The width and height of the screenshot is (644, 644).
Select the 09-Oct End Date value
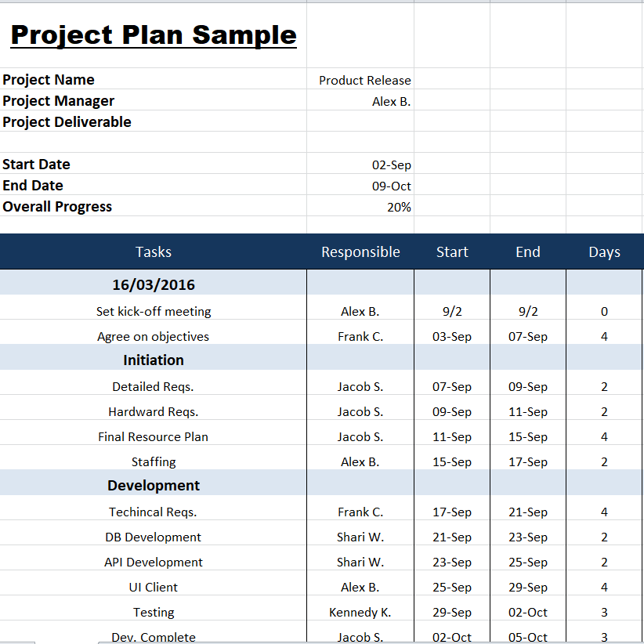tap(391, 186)
